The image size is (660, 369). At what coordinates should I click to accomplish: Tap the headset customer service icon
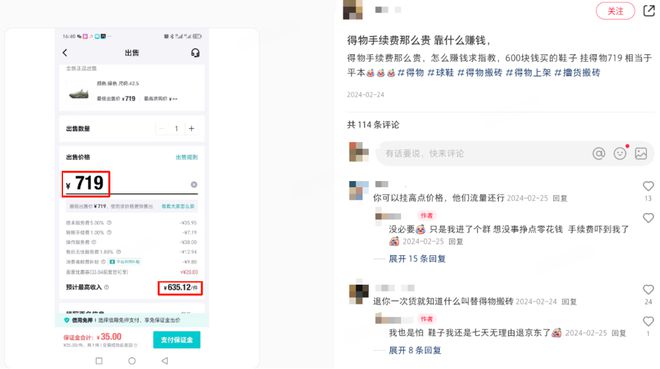(x=195, y=53)
